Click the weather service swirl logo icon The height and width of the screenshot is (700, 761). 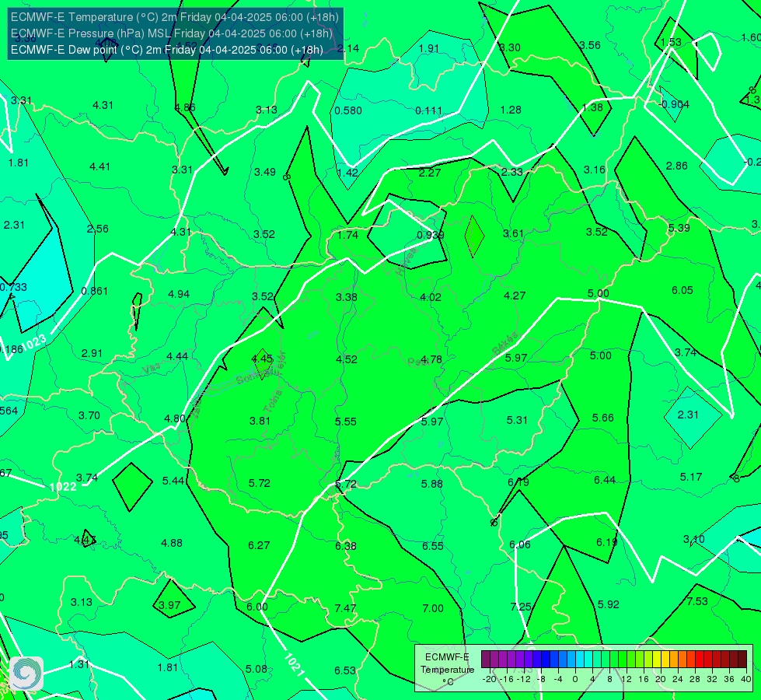pos(26,674)
